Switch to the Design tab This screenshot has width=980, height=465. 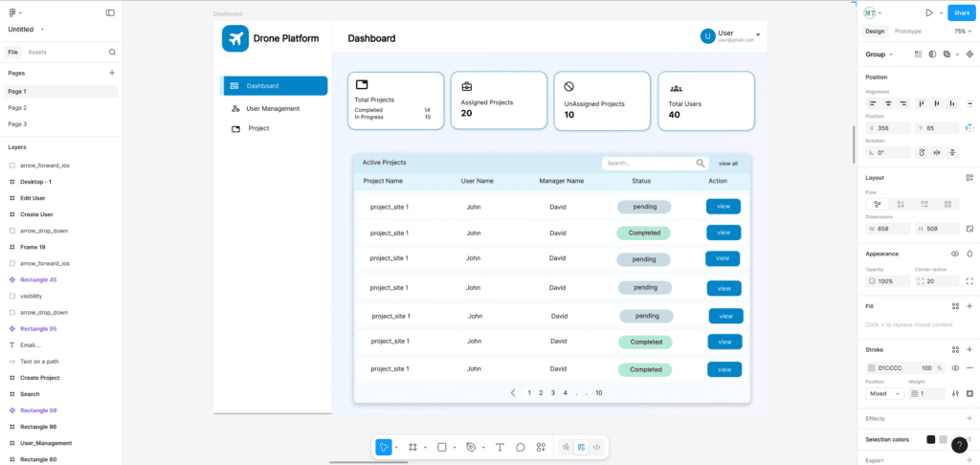pyautogui.click(x=875, y=32)
